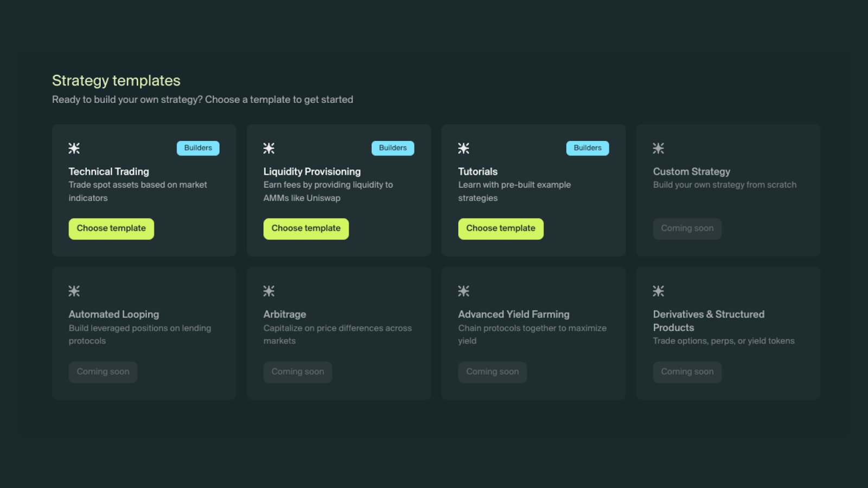The width and height of the screenshot is (868, 488).
Task: Click the Liquidity Provisioning star icon
Action: click(269, 148)
